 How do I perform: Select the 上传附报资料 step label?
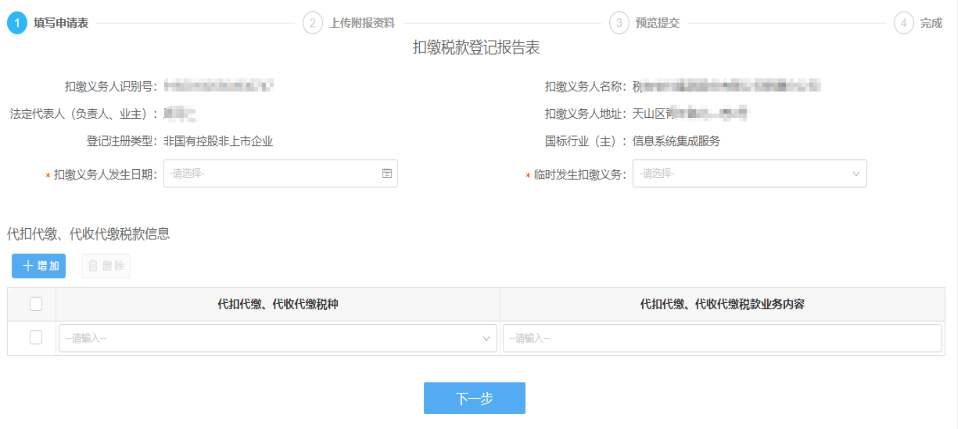pos(361,23)
